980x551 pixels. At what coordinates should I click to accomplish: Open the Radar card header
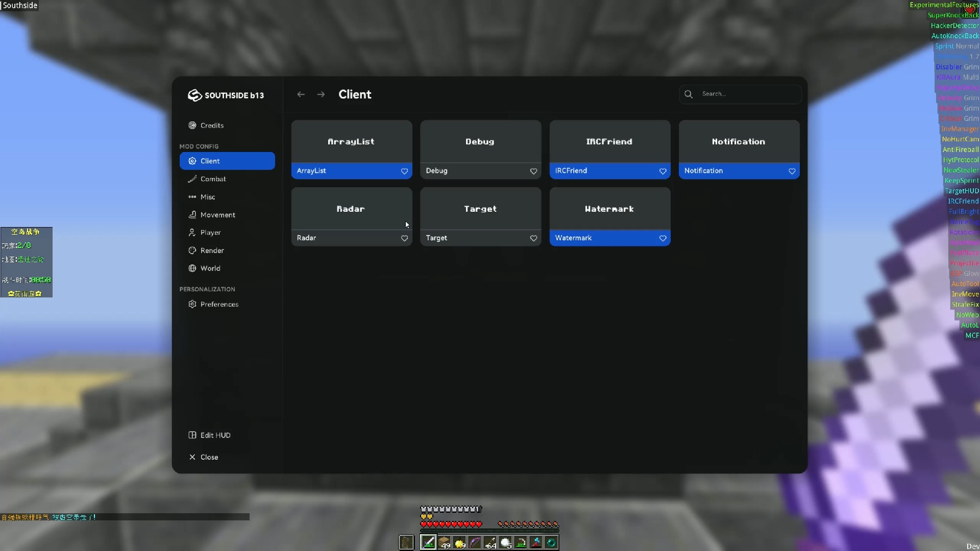(352, 209)
